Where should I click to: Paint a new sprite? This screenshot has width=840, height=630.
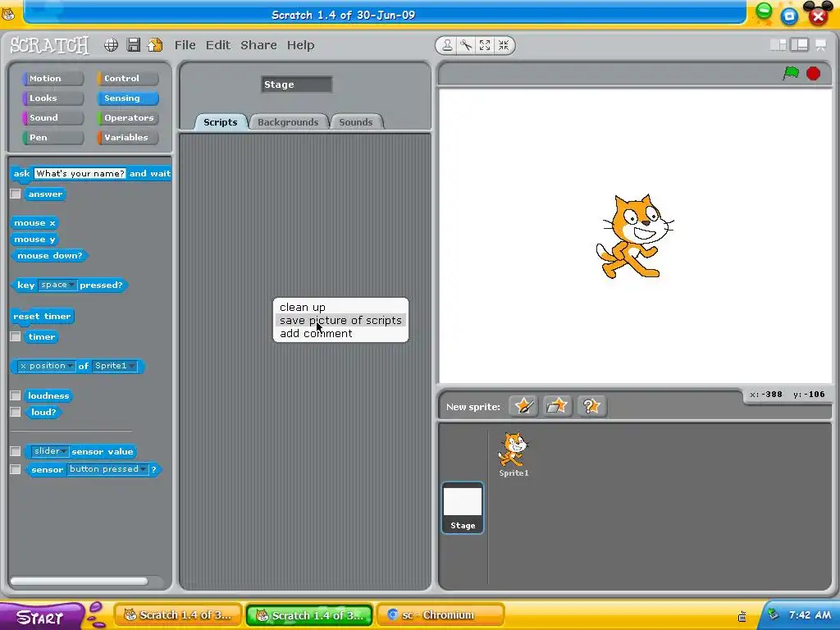523,406
